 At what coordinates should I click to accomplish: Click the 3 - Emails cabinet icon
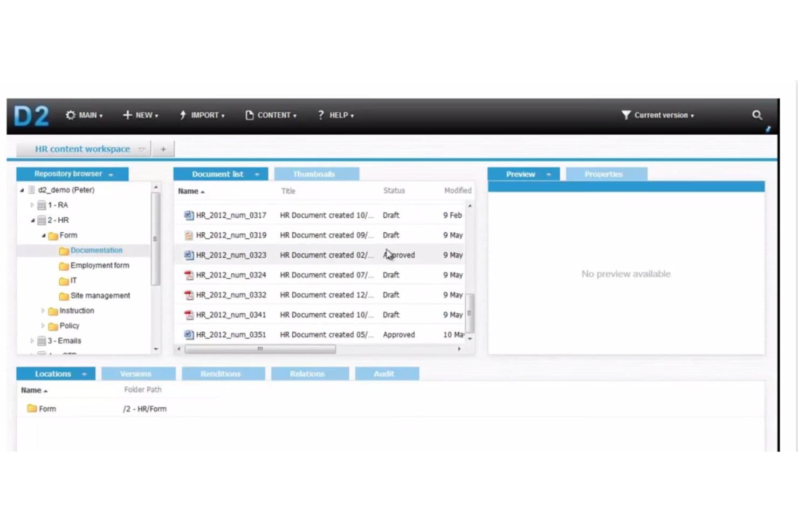42,341
